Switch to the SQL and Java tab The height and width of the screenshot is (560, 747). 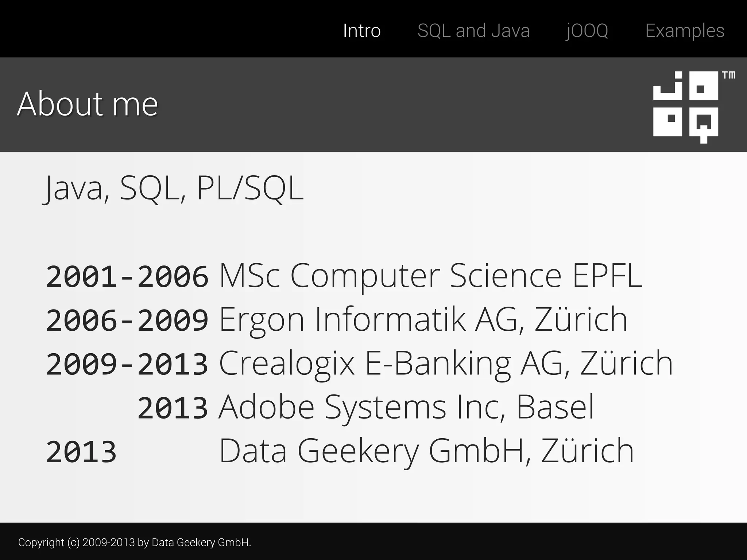[473, 31]
